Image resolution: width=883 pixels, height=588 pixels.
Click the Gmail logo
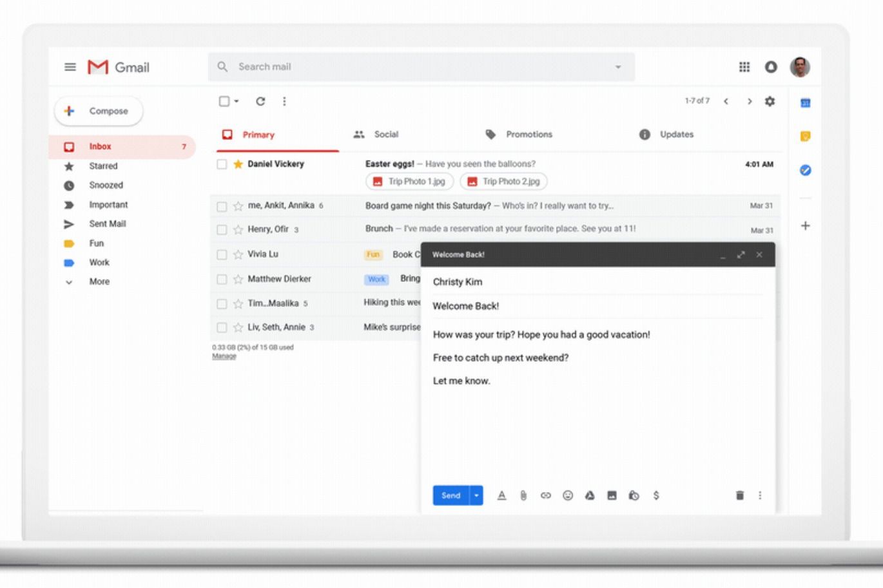119,67
